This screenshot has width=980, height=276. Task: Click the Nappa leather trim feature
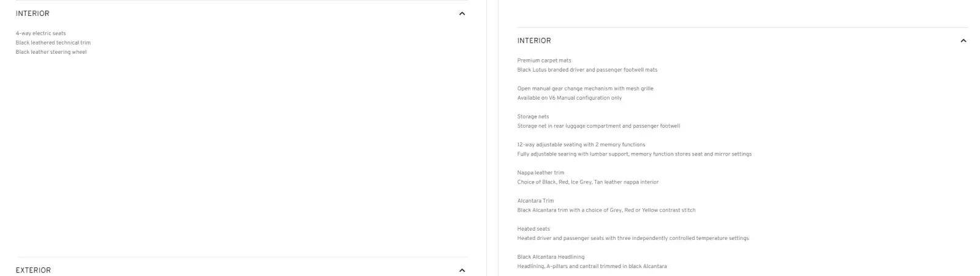point(540,173)
